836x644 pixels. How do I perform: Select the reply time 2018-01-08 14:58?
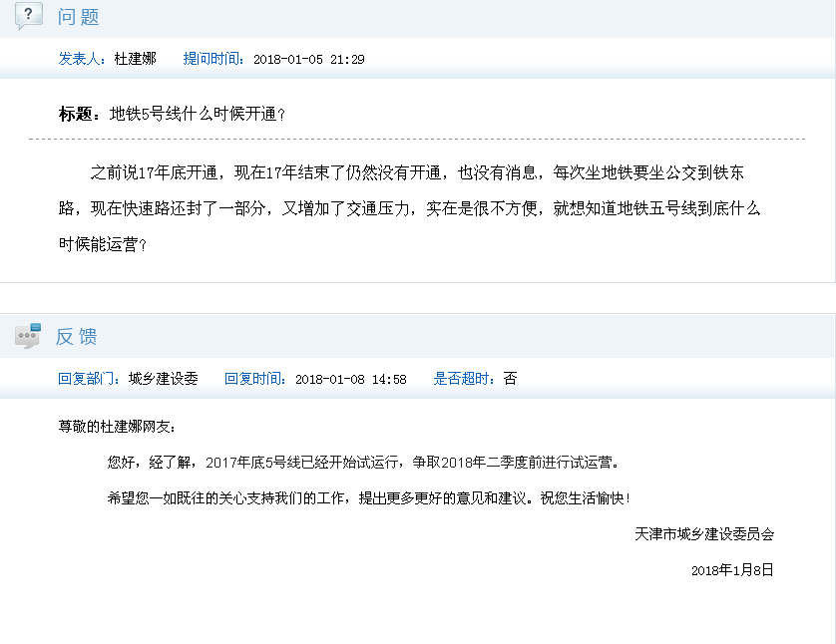click(x=351, y=379)
